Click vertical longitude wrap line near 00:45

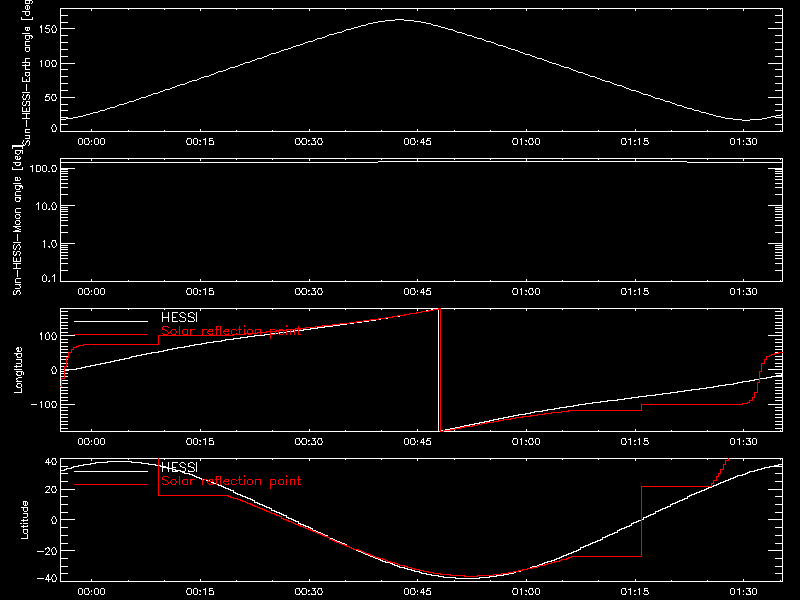[439, 370]
